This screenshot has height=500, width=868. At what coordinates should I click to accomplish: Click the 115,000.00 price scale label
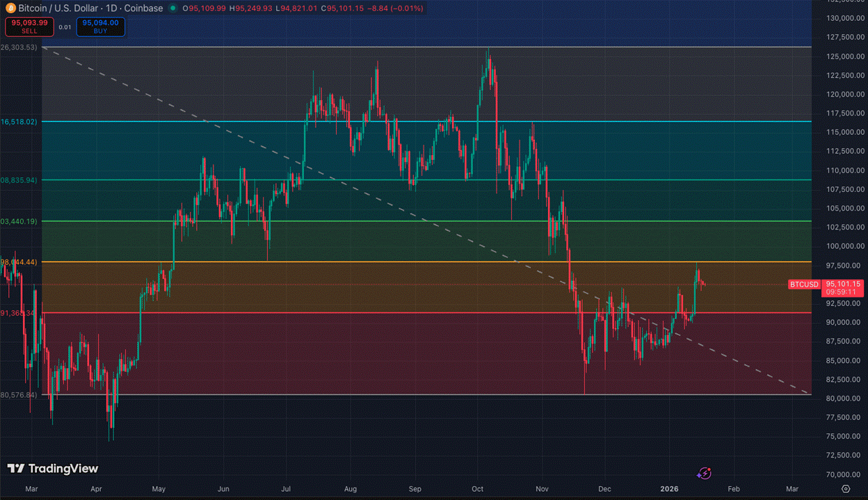[844, 132]
